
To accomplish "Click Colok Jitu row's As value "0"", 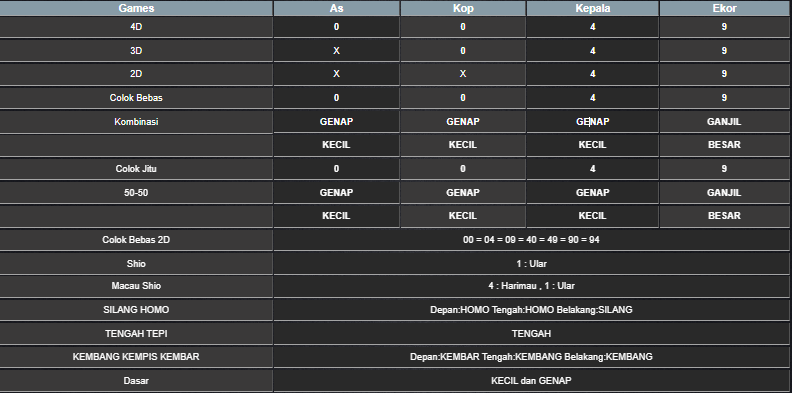I will pos(336,169).
